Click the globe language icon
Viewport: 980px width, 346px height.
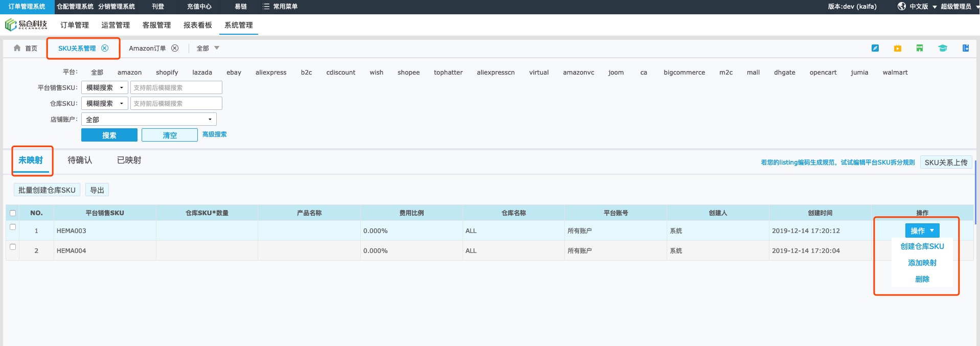902,7
